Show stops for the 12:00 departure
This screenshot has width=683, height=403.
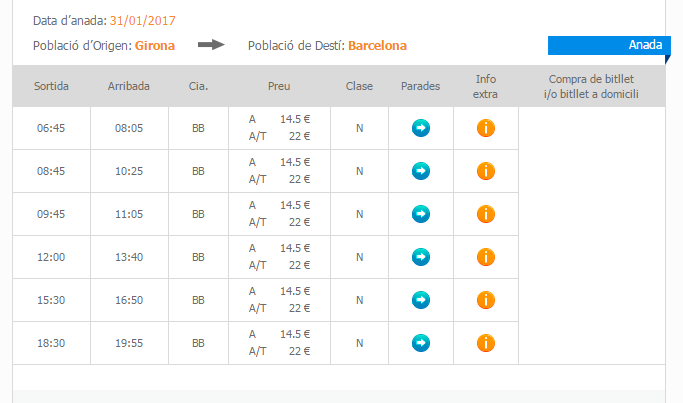point(421,257)
